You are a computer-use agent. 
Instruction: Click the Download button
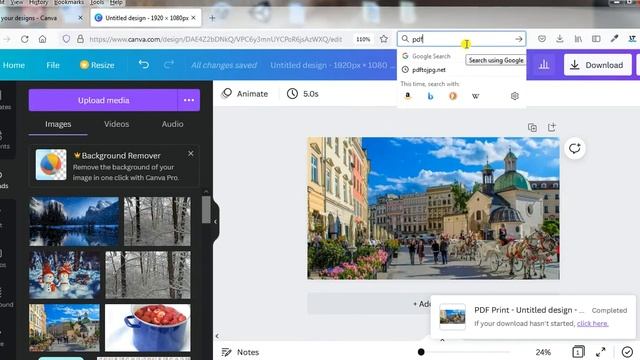point(598,65)
